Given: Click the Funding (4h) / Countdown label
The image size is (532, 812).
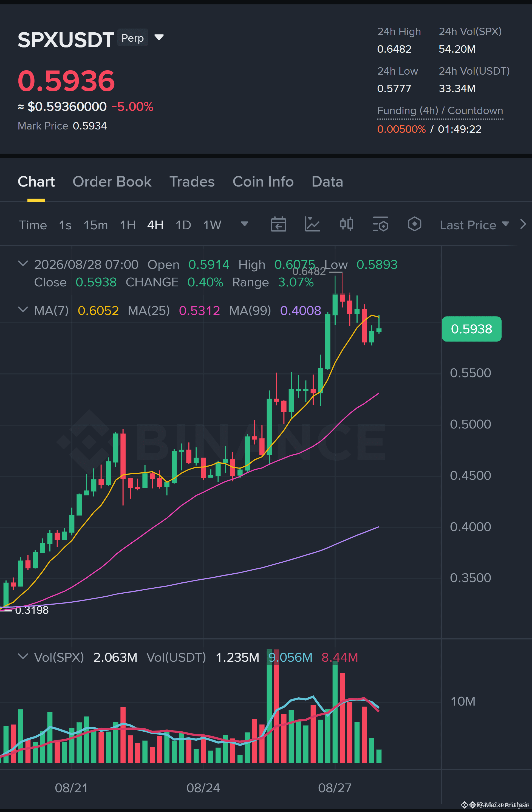Looking at the screenshot, I should [x=440, y=111].
